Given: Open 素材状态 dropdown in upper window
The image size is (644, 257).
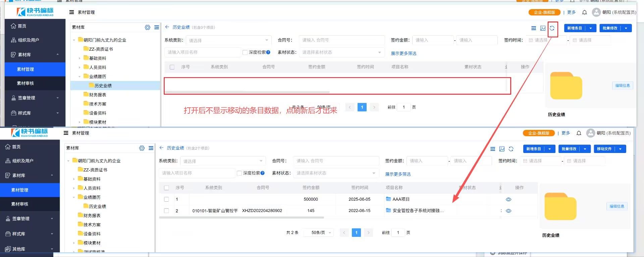Looking at the screenshot, I should pos(341,52).
